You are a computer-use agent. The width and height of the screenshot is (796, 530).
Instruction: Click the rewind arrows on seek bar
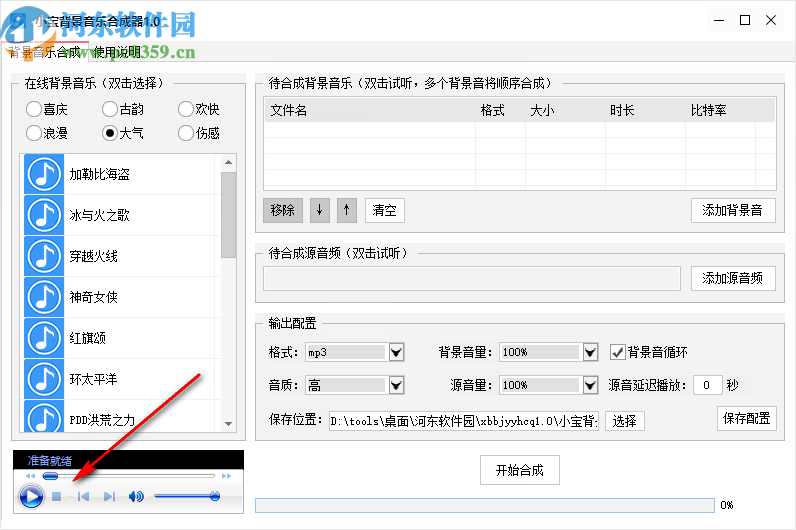pyautogui.click(x=30, y=476)
